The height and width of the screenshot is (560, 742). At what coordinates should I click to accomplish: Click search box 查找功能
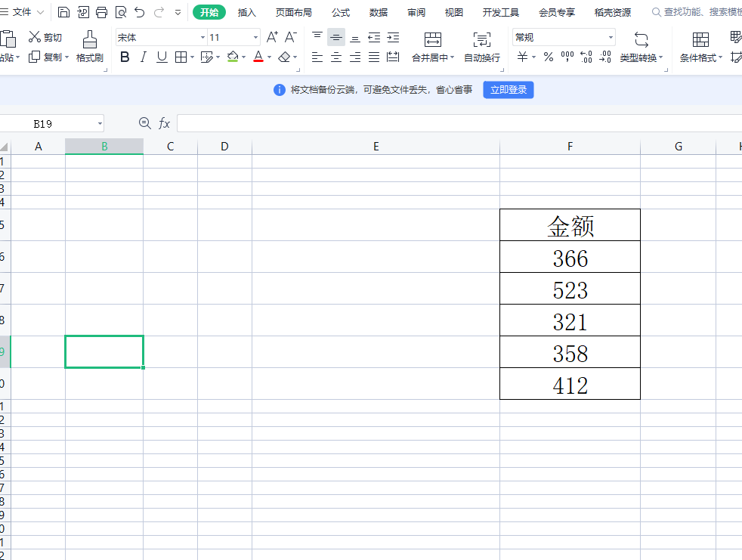(x=697, y=12)
